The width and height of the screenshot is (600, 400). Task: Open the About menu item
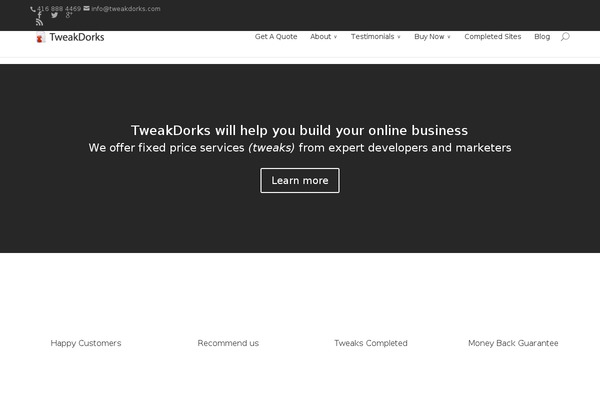click(321, 37)
